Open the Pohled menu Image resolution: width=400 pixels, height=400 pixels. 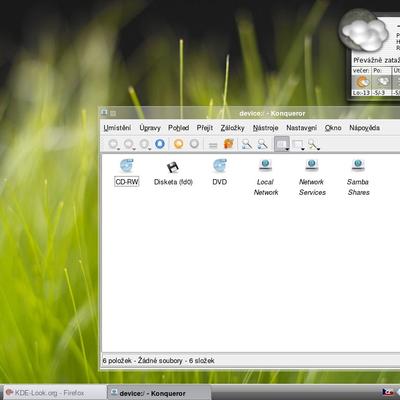pos(179,128)
